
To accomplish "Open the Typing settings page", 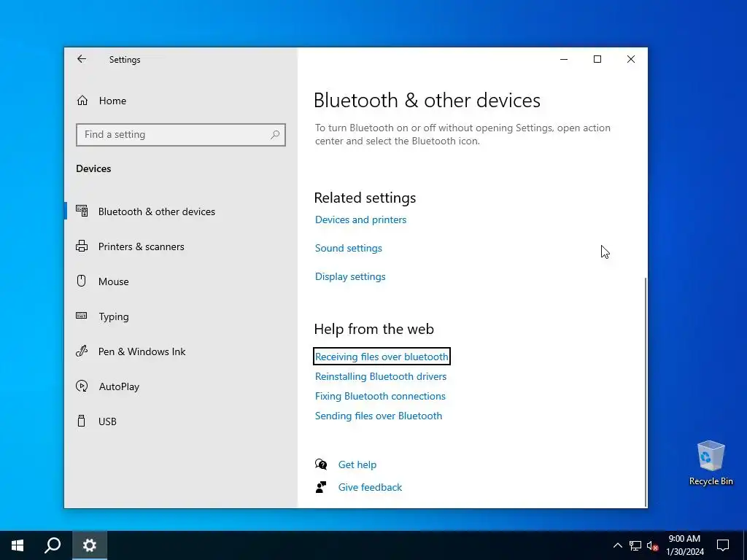I will pos(113,316).
